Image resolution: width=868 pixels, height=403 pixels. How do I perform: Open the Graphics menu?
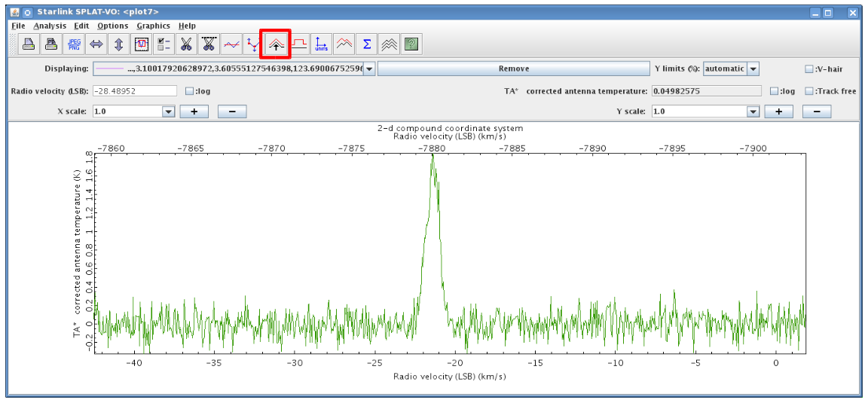[x=154, y=26]
